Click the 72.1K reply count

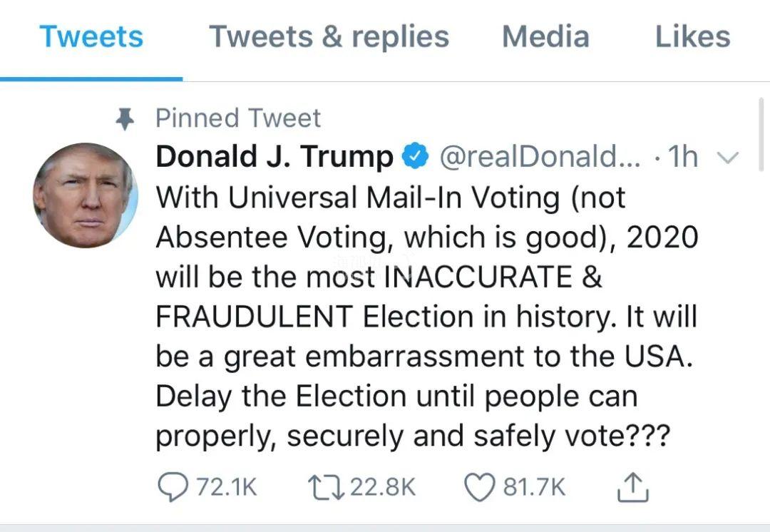pos(227,487)
